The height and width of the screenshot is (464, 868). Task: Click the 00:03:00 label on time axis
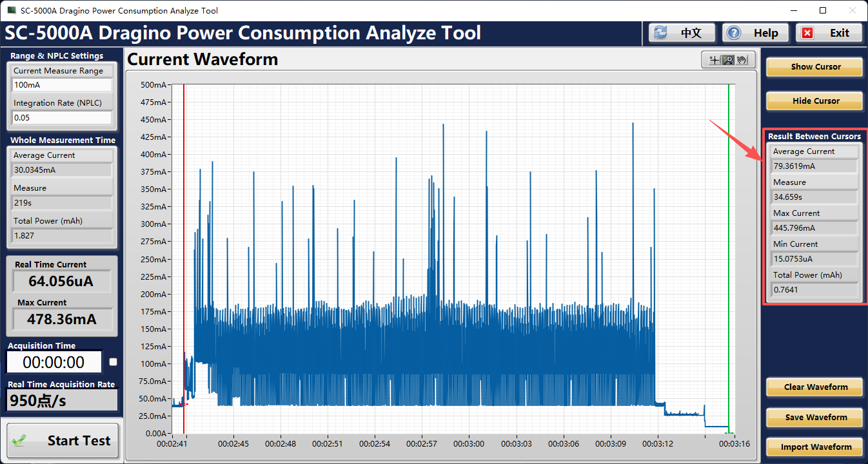pyautogui.click(x=469, y=444)
